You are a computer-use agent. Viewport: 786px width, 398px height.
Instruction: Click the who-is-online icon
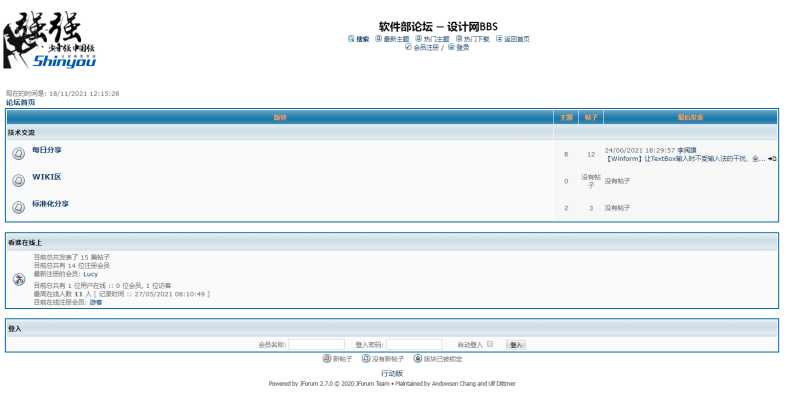pyautogui.click(x=19, y=279)
